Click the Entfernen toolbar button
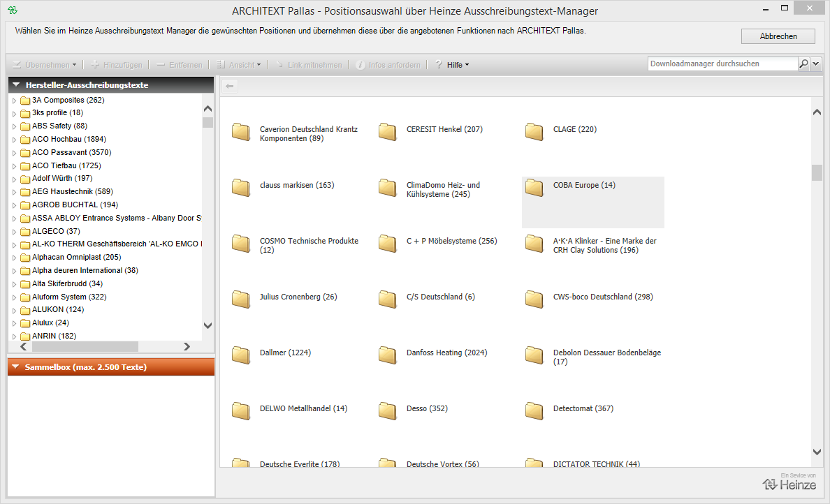The image size is (830, 504). coord(180,65)
